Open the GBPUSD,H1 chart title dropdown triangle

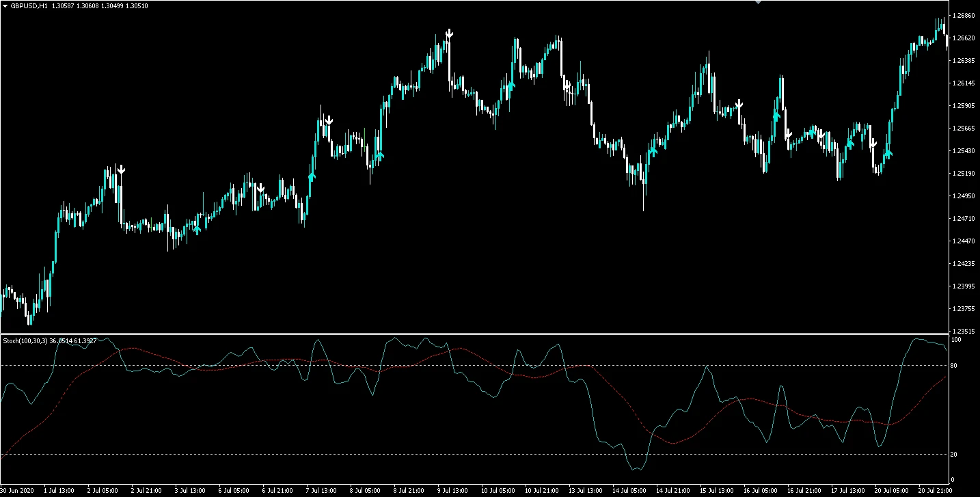(5, 5)
